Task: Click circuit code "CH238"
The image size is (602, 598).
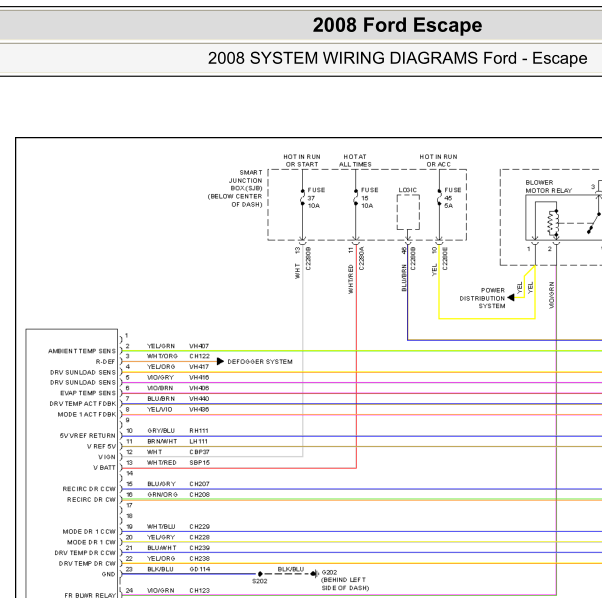Action: (x=200, y=558)
